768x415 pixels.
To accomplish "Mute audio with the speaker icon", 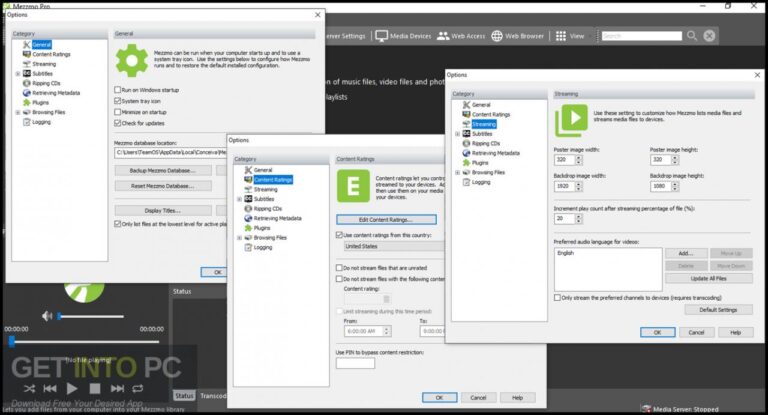I will pyautogui.click(x=47, y=316).
